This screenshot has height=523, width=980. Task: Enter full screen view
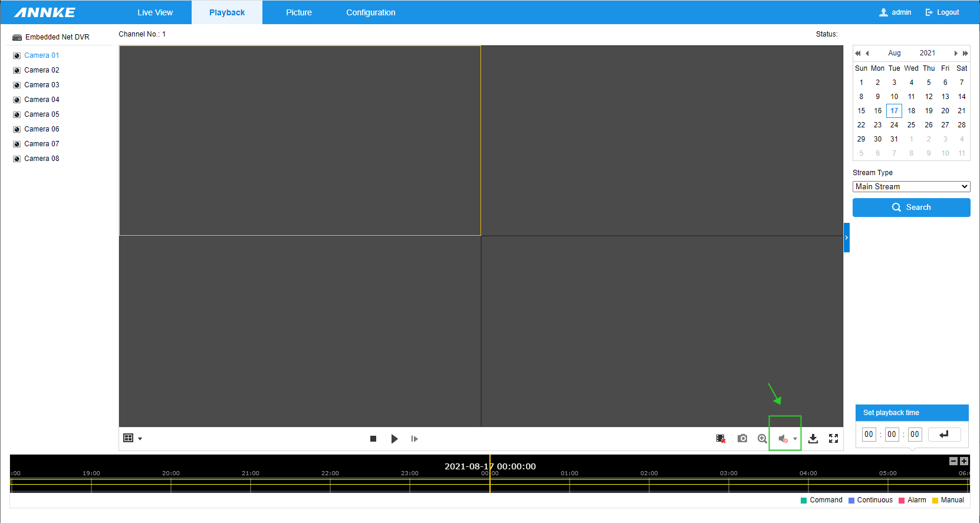click(x=833, y=439)
